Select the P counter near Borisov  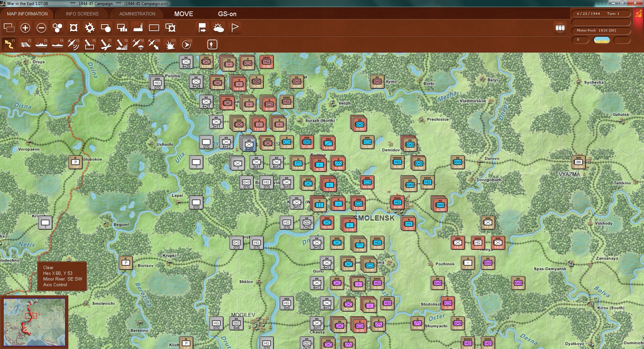coord(126,263)
